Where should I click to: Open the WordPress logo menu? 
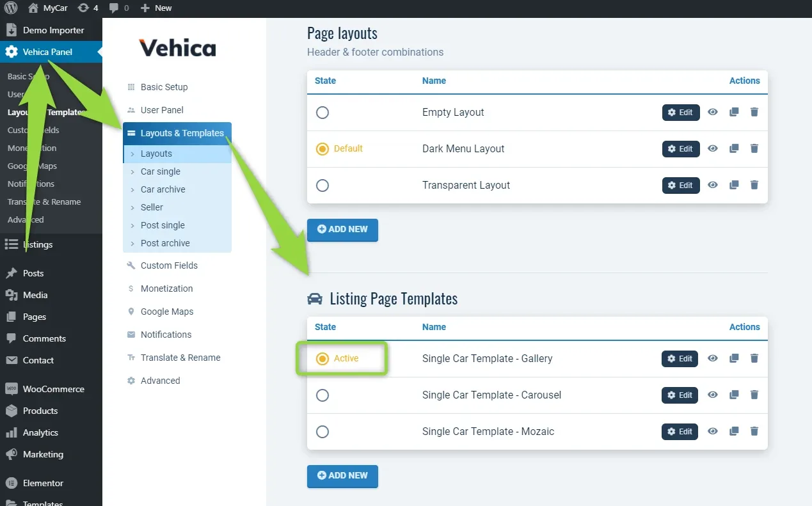(11, 8)
